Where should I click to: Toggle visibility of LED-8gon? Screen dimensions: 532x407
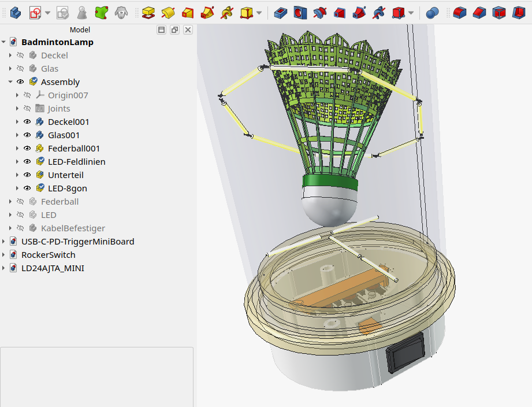[27, 188]
